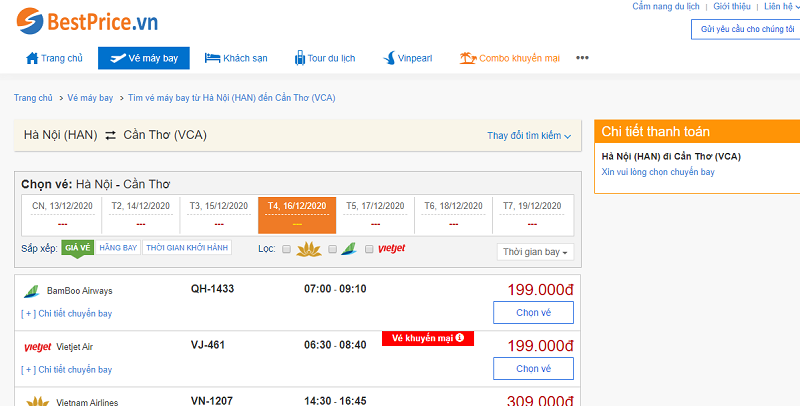Click flight number QH-1433
800x406 pixels.
pos(212,289)
